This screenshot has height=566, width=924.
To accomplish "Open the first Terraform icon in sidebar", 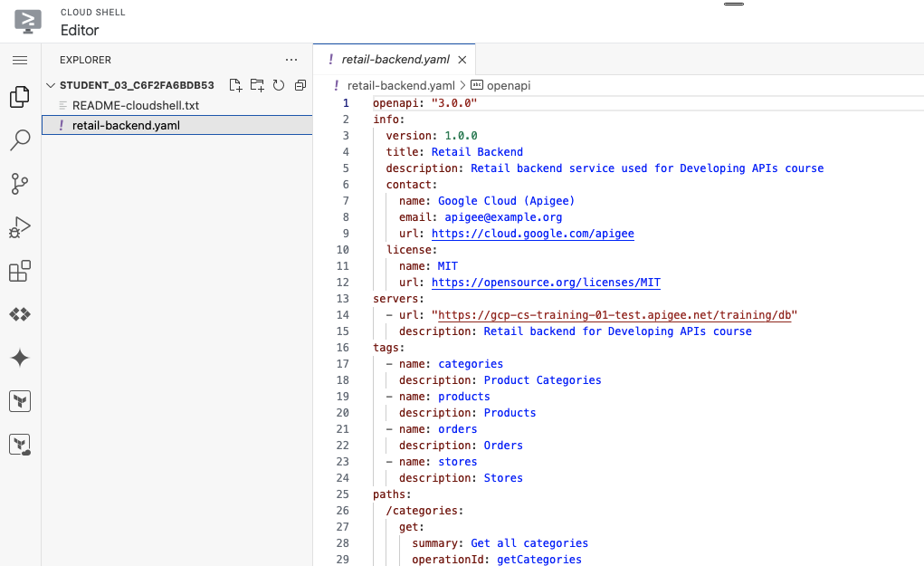I will pyautogui.click(x=20, y=401).
